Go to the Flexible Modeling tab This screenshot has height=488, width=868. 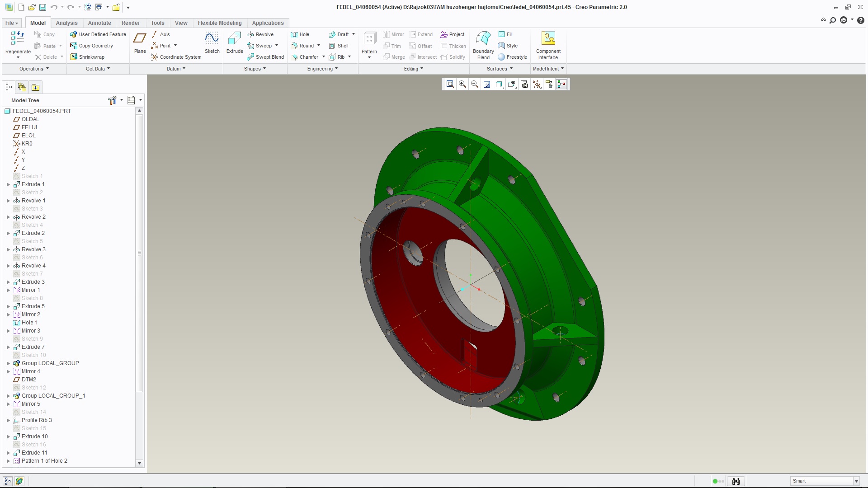pos(220,23)
